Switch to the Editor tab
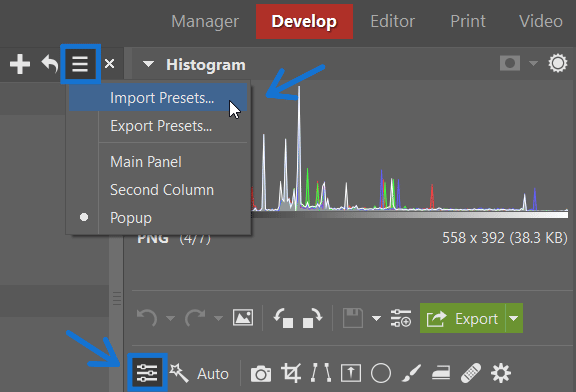Screen dimensions: 576x392 (x=392, y=21)
